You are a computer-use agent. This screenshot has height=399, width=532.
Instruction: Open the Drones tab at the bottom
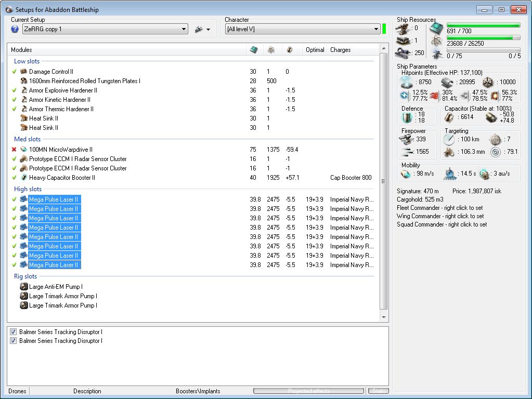point(17,391)
